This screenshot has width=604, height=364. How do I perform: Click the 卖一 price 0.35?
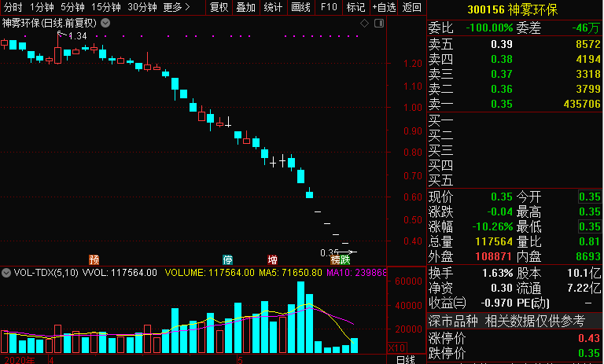click(502, 104)
